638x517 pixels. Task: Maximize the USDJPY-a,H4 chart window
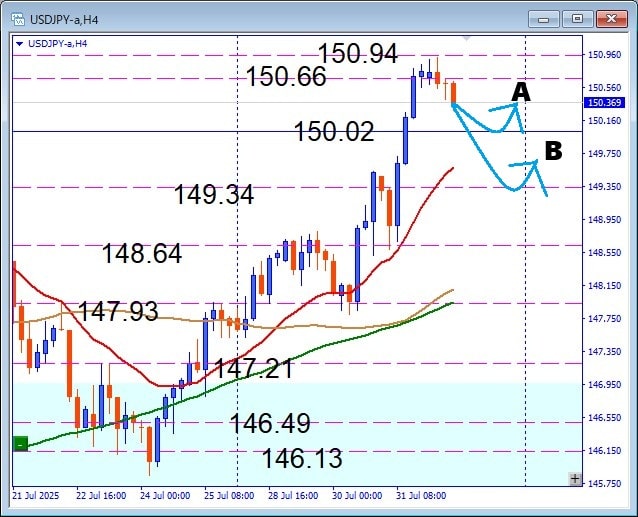coord(577,19)
